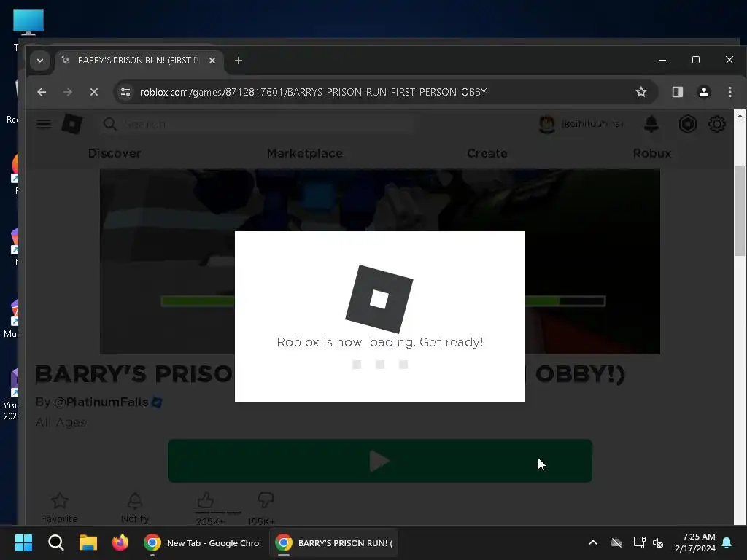Click the 155K+ dislikes count
This screenshot has height=560, width=747.
tap(261, 521)
